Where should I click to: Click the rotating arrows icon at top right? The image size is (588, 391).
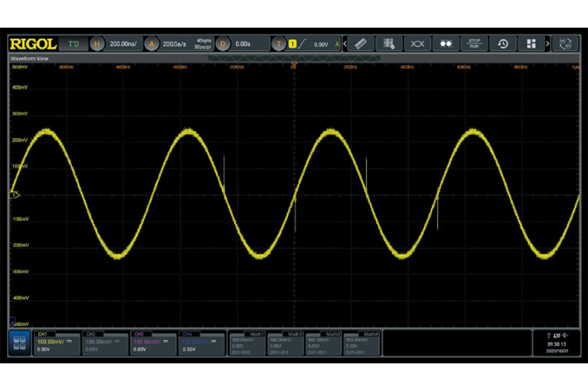567,44
